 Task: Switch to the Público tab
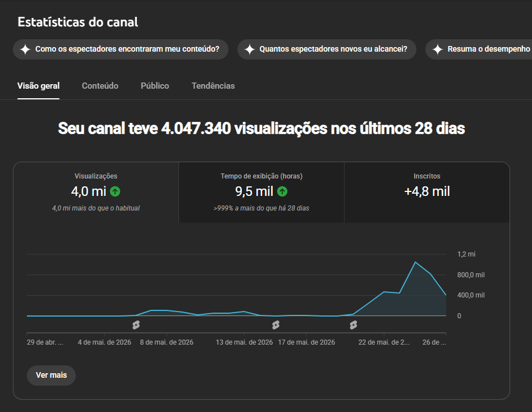155,86
